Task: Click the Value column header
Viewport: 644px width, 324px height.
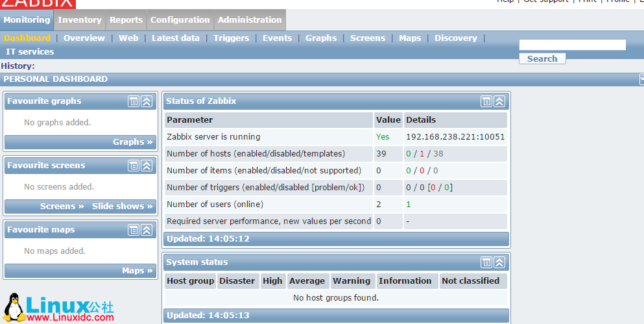Action: pos(388,120)
